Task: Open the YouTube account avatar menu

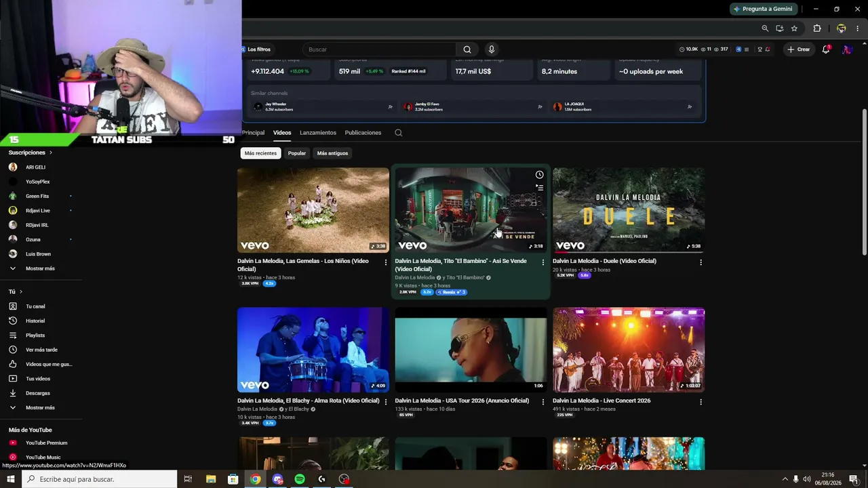Action: 847,49
